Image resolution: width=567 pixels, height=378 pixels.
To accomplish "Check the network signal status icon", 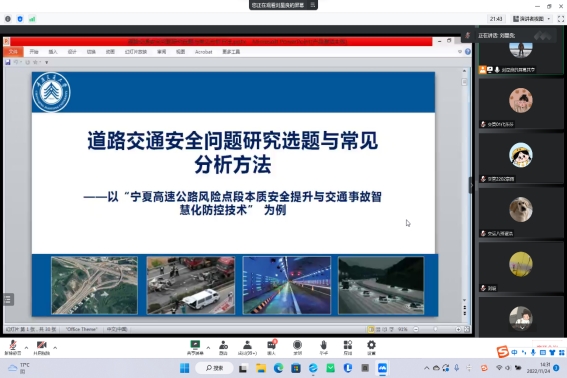I will point(32,19).
